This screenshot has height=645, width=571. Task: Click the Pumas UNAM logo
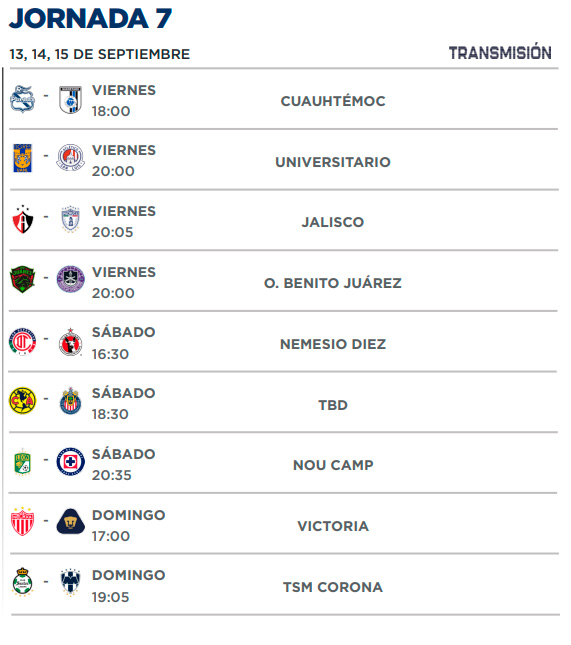coord(70,522)
